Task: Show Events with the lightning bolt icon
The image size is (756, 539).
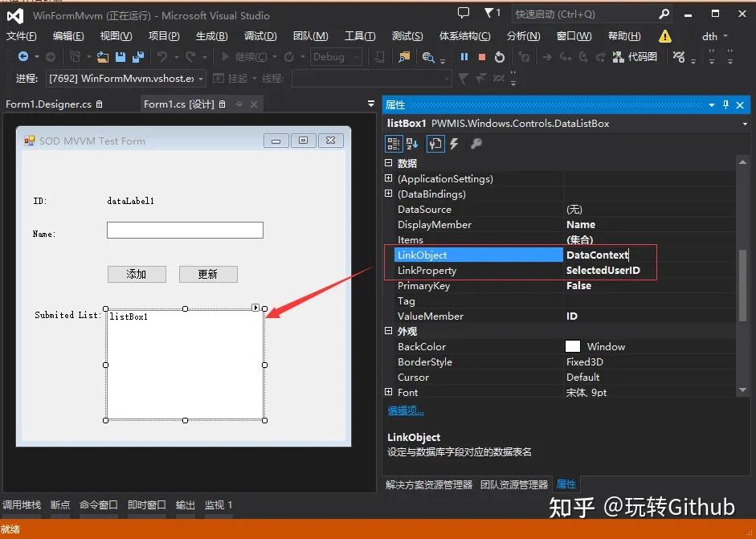Action: 454,144
